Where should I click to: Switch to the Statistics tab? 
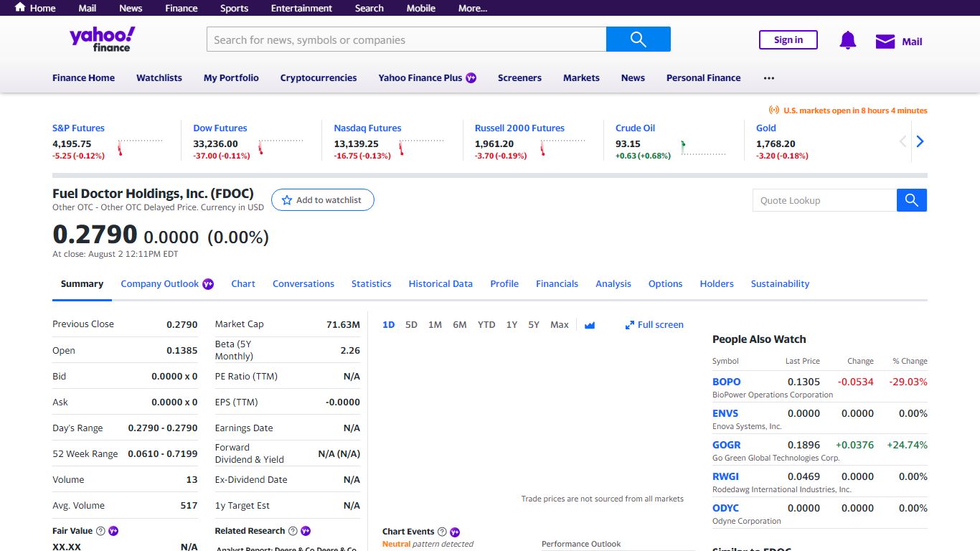click(x=372, y=283)
